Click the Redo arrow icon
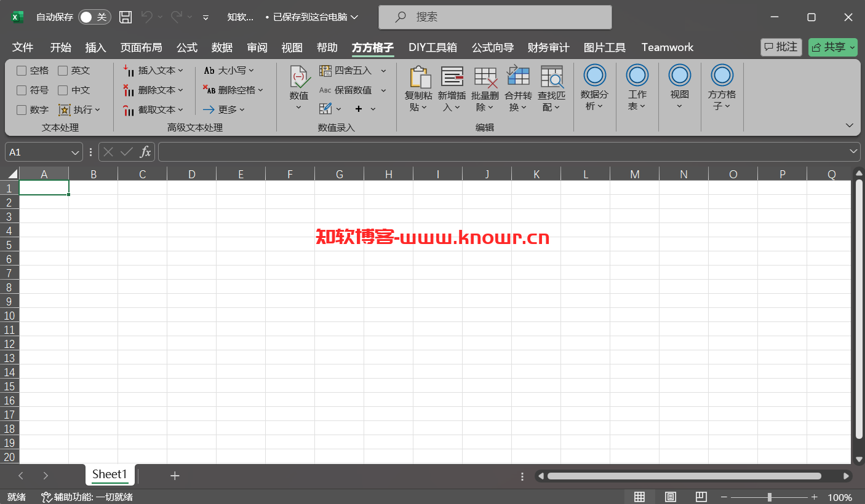 [x=177, y=17]
